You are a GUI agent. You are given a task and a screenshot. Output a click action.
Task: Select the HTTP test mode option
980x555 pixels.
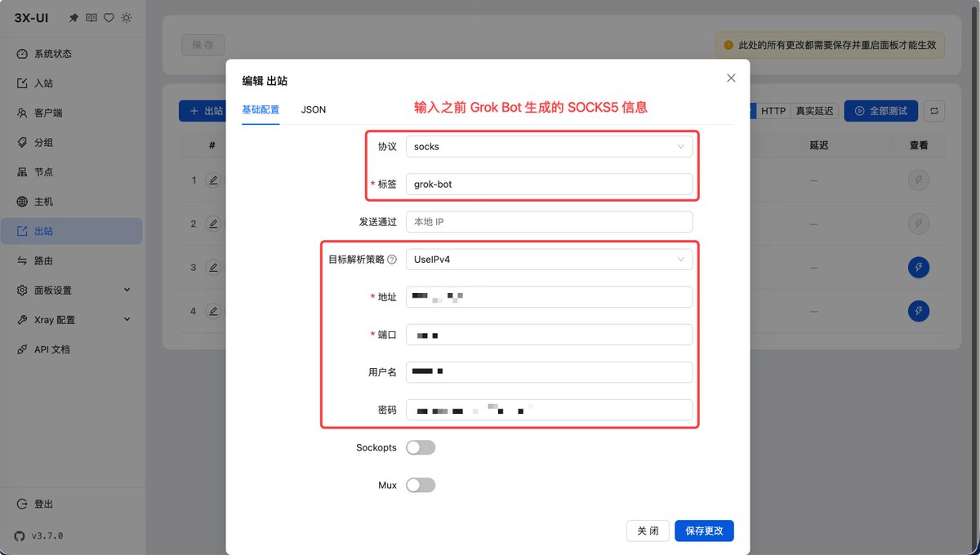[x=773, y=111]
